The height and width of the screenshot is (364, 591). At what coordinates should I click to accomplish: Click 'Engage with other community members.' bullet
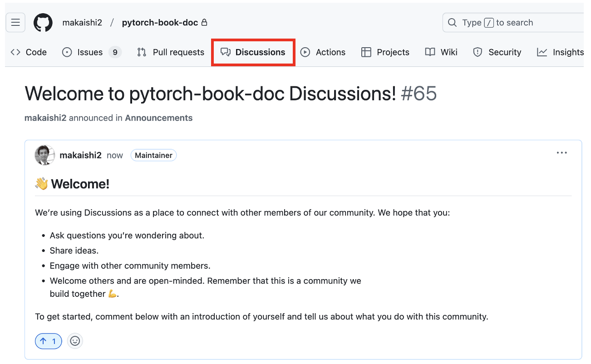click(x=130, y=266)
